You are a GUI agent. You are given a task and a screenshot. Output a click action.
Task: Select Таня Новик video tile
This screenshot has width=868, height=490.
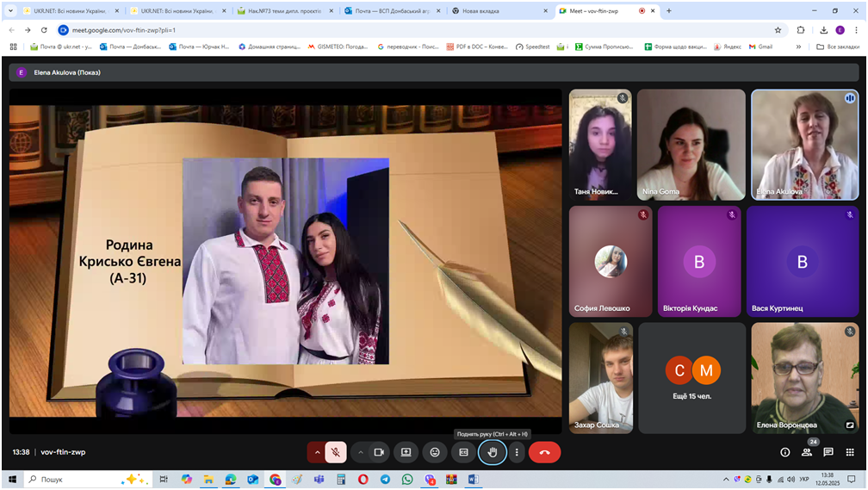coord(600,145)
